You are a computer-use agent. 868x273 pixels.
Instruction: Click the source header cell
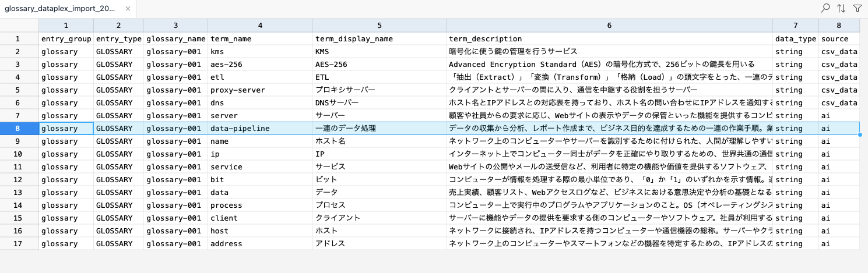pos(839,39)
